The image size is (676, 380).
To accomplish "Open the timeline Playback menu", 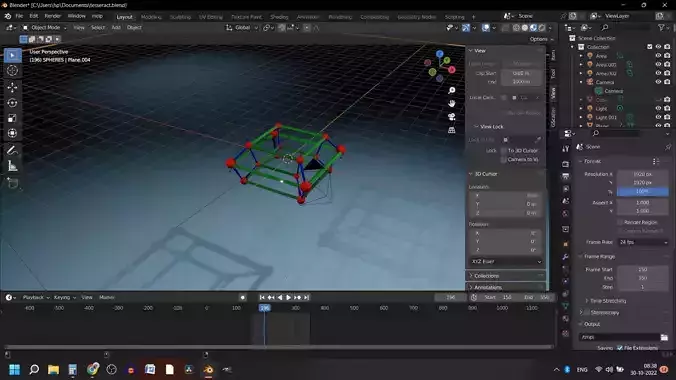I will [35, 298].
